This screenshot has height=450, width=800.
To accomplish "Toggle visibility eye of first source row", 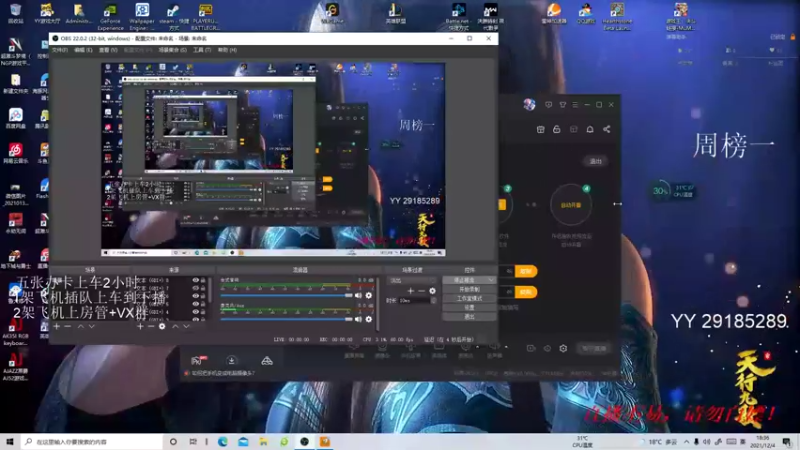I will 195,280.
